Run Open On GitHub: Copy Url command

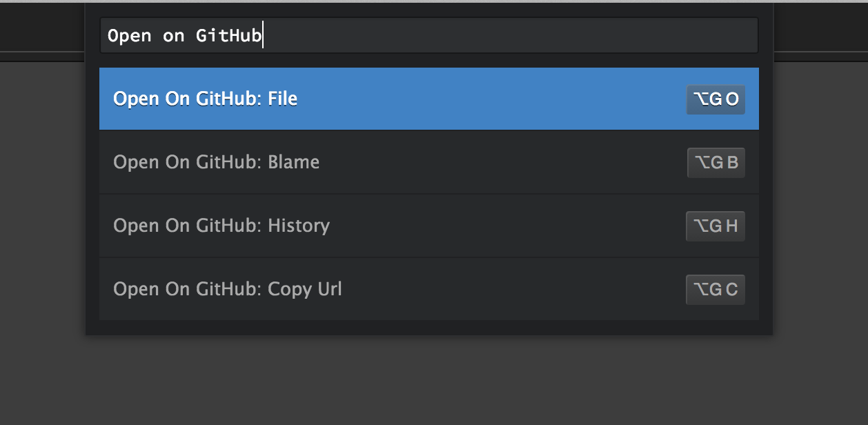pos(227,289)
